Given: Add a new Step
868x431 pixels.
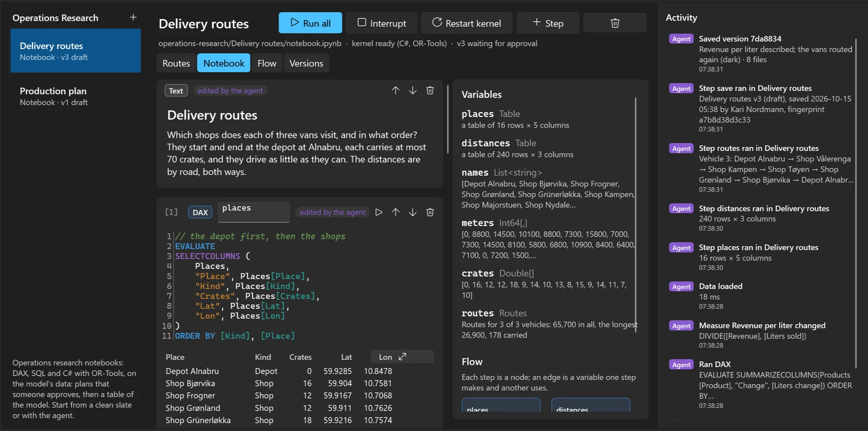Looking at the screenshot, I should [548, 23].
